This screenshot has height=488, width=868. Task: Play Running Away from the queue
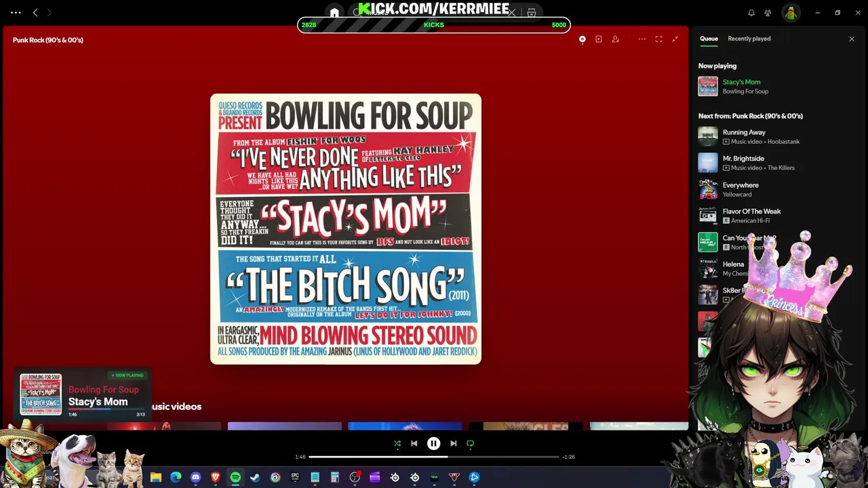point(744,132)
